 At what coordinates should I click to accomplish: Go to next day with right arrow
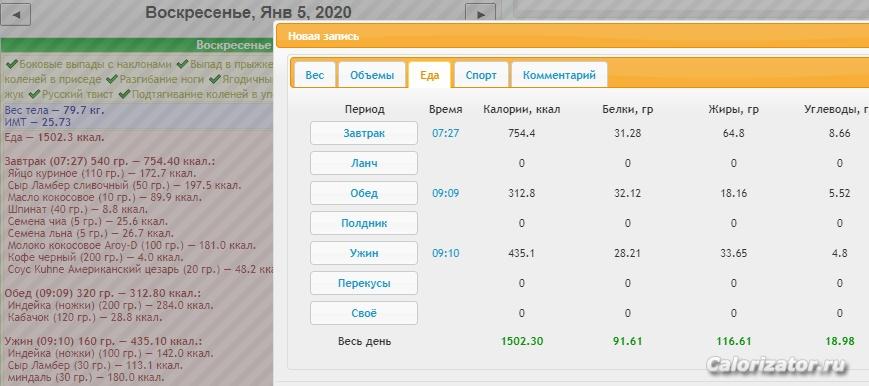tap(480, 14)
